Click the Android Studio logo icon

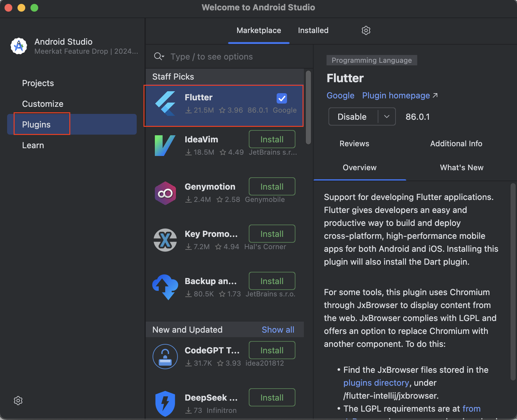pos(19,46)
